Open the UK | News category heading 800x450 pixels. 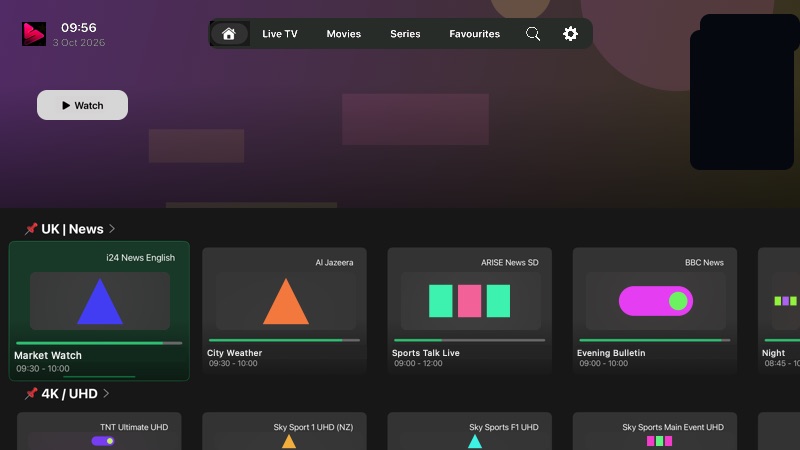(x=72, y=229)
